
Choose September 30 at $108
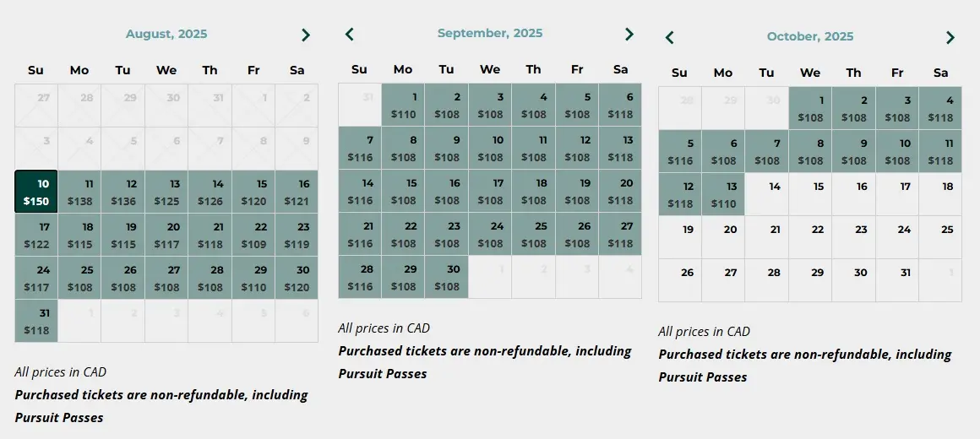(x=446, y=277)
